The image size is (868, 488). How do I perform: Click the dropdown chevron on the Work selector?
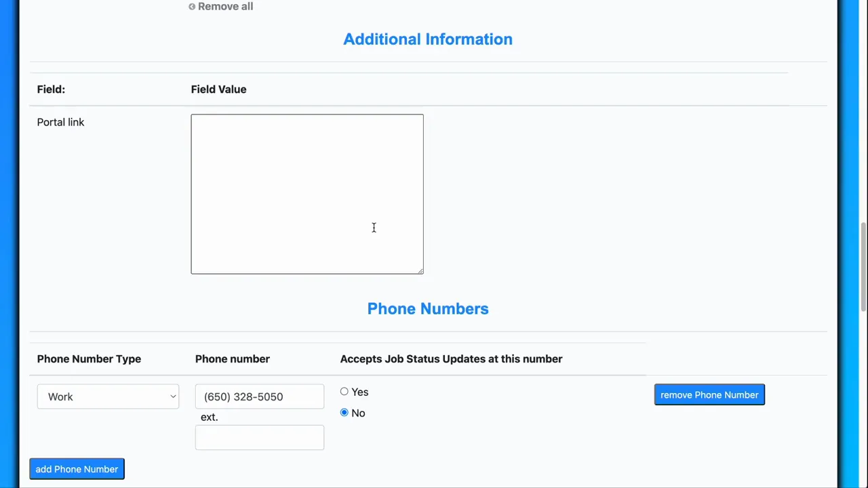172,396
